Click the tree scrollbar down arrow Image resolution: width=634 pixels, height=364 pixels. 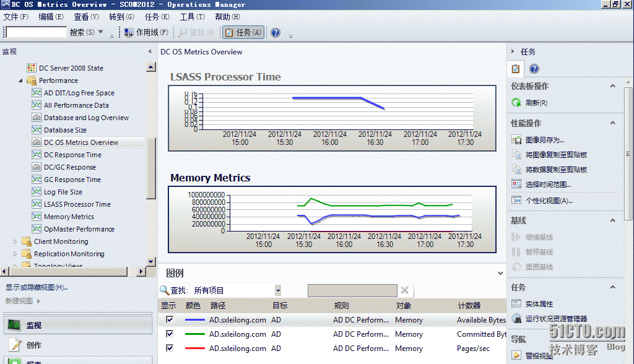click(151, 262)
